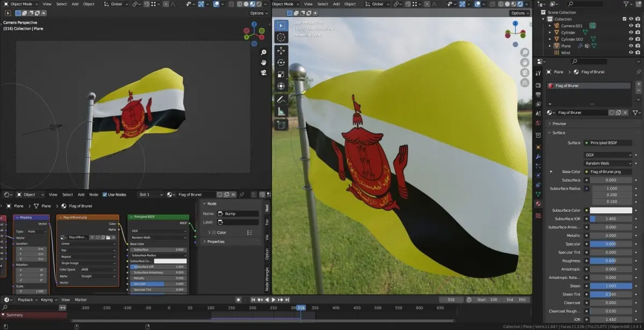This screenshot has height=330, width=644.
Task: Hide Camera.001 in viewport
Action: 631,25
